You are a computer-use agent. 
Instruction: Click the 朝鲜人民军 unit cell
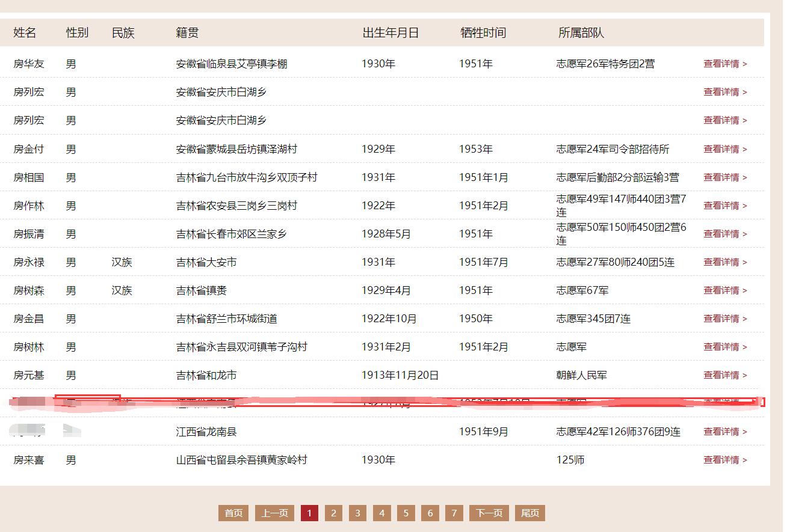[x=582, y=375]
